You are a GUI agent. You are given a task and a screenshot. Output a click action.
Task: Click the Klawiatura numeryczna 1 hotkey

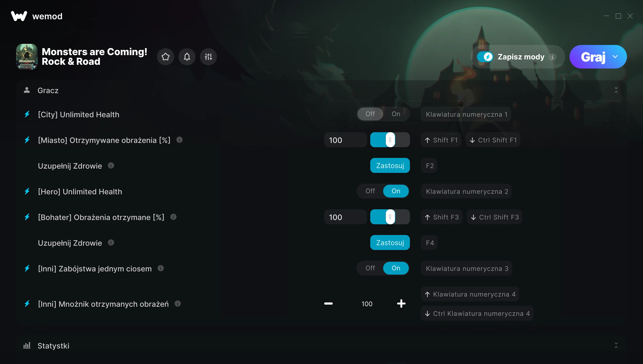click(x=466, y=114)
